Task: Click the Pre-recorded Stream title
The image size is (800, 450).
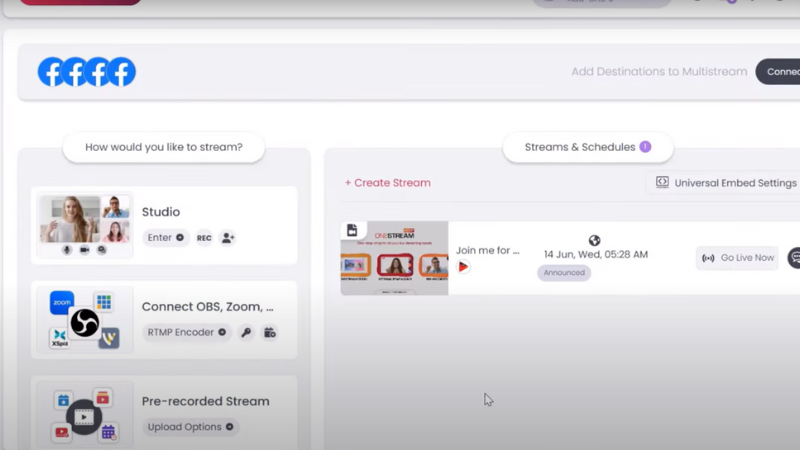Action: pos(206,402)
